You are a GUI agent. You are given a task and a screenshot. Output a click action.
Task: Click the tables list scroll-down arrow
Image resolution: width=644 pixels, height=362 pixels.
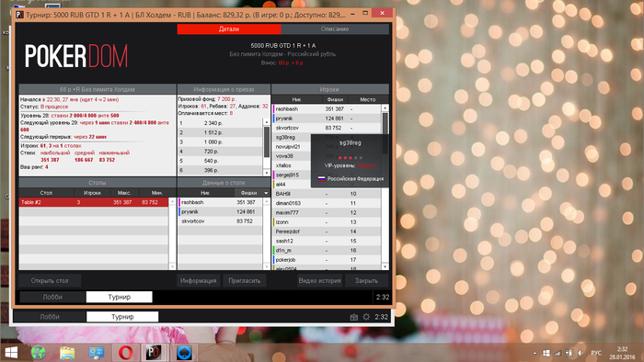coord(172,266)
